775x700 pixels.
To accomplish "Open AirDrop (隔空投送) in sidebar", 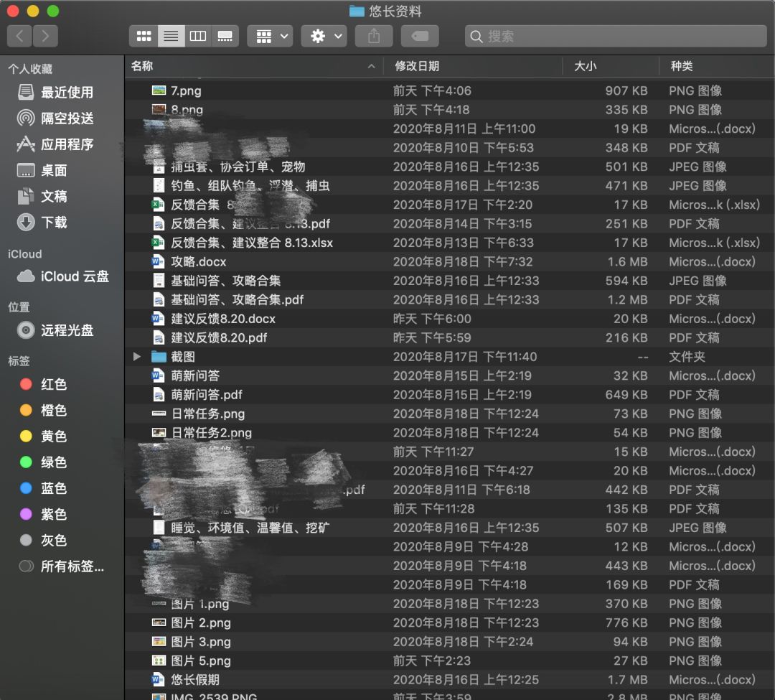I will (x=67, y=118).
